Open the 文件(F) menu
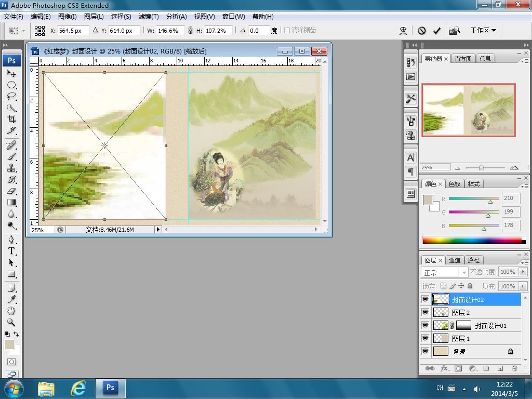 point(13,16)
